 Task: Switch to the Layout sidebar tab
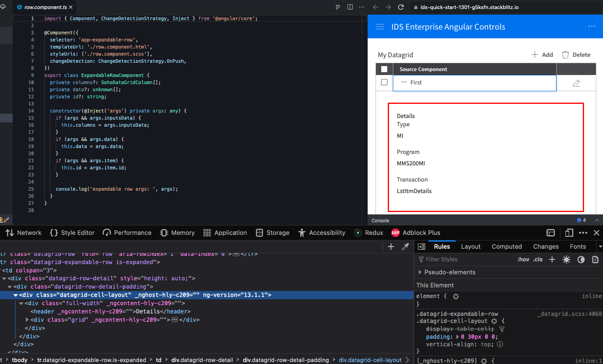[471, 247]
